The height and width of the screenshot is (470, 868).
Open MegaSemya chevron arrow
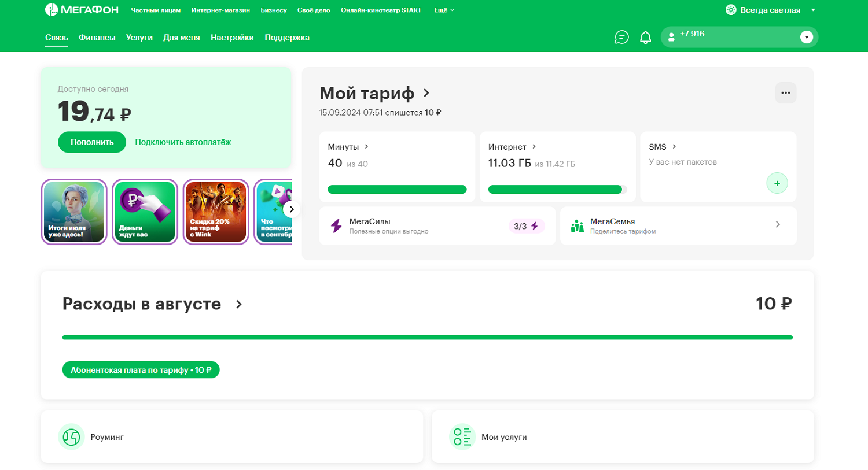tap(778, 224)
